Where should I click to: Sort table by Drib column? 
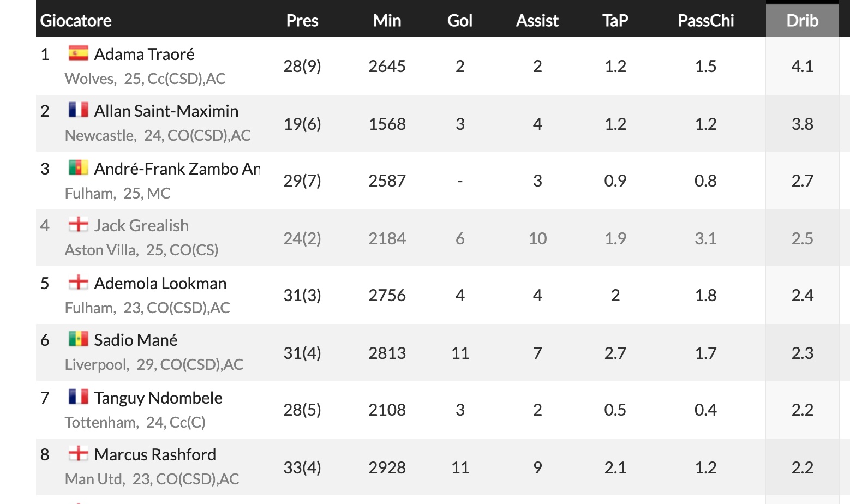coord(802,21)
